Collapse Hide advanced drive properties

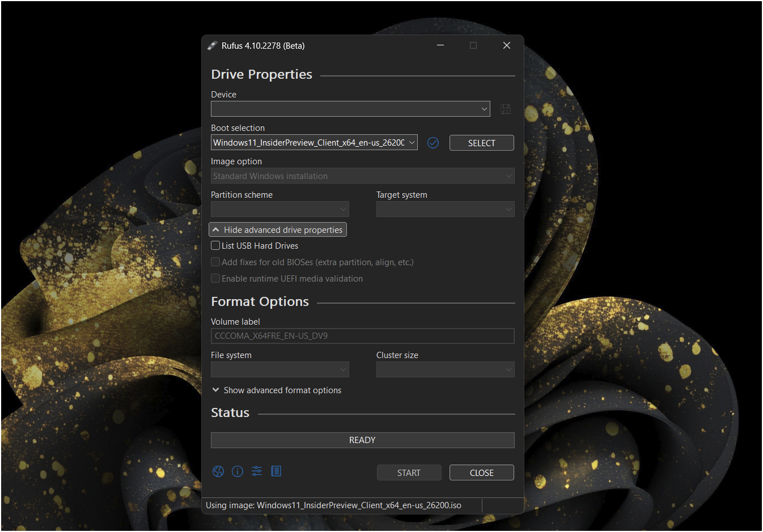tap(278, 229)
